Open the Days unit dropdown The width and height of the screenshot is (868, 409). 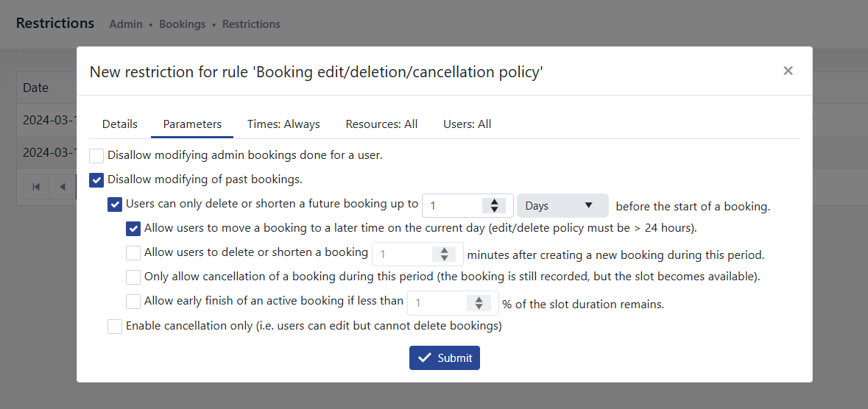562,206
